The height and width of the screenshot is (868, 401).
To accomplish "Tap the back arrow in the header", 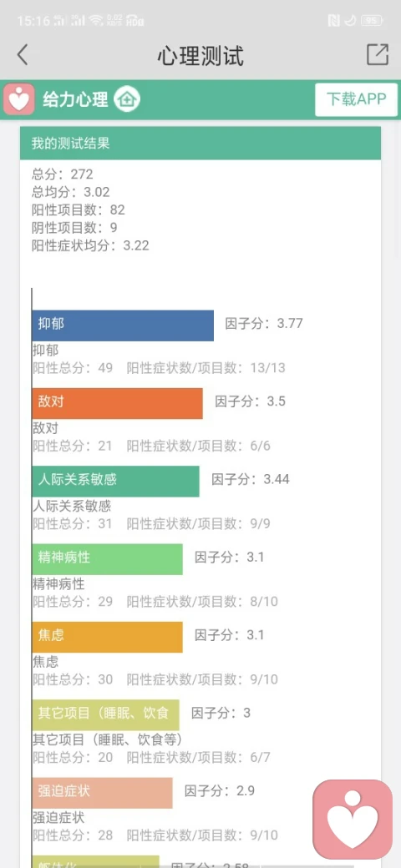I will click(23, 55).
